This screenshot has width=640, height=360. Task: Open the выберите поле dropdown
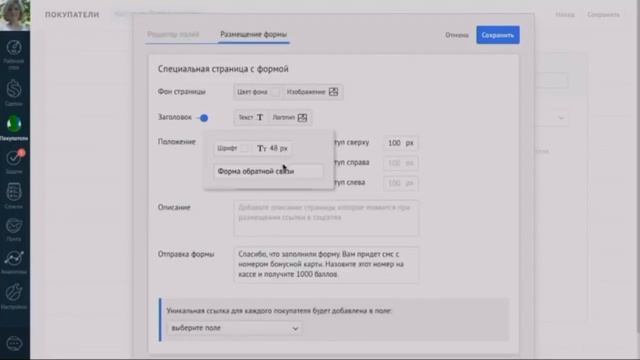[234, 328]
